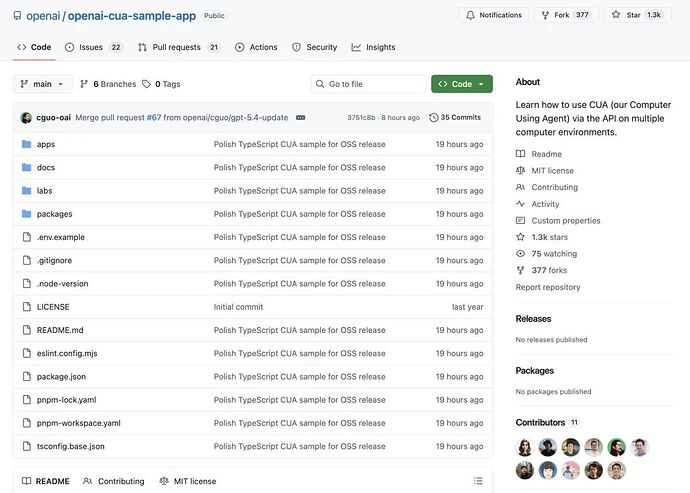Focus the Go to file search field
690x493 pixels.
pos(368,84)
